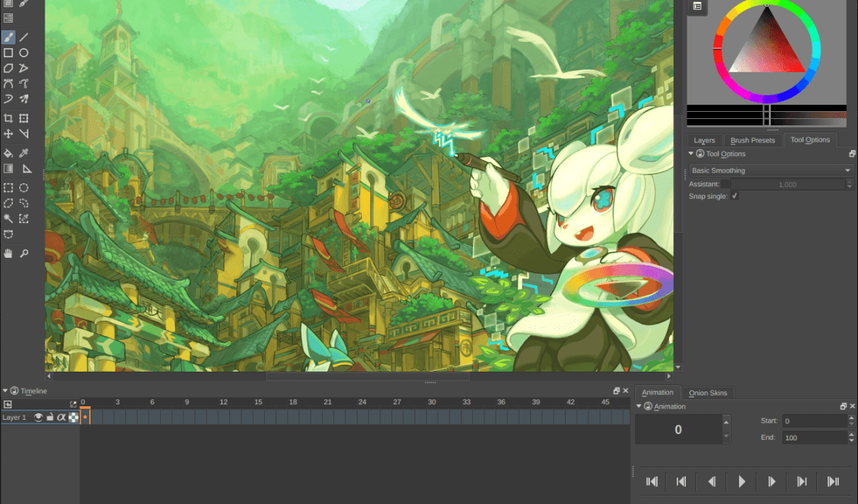
Task: Select the Freehand Path tool
Action: point(24,84)
